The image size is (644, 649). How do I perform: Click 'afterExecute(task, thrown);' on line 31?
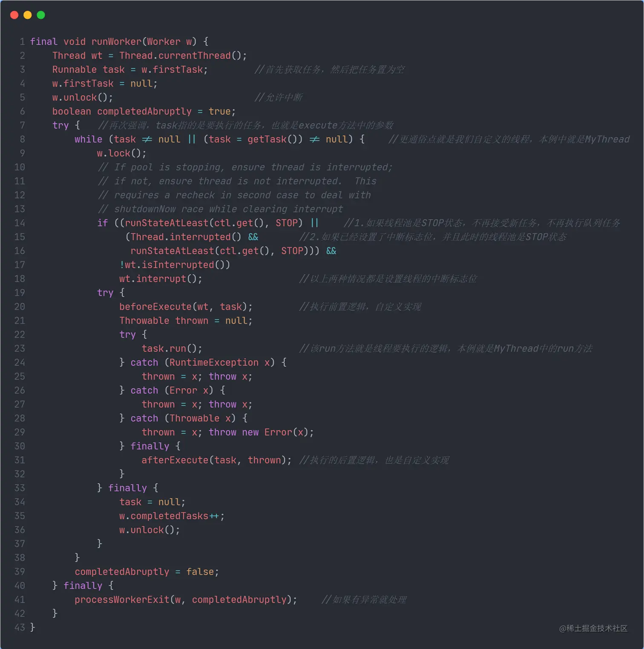(x=217, y=460)
